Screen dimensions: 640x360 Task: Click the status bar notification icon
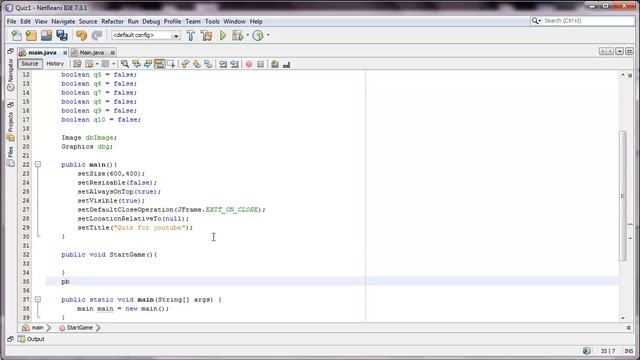587,351
